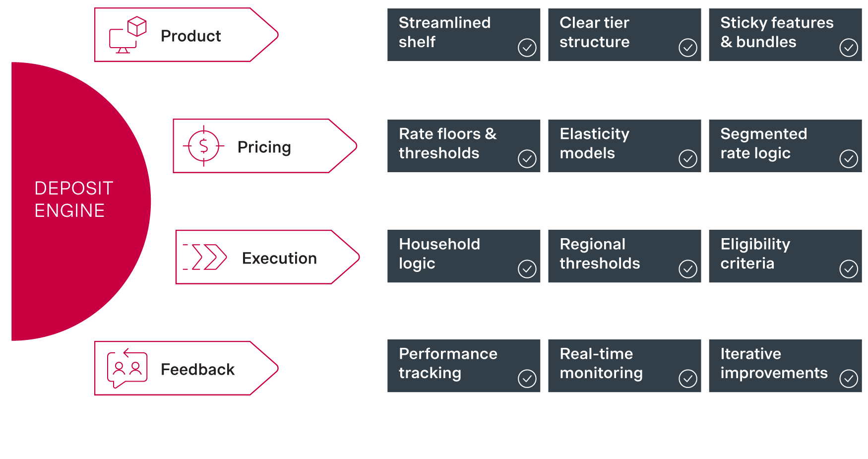The height and width of the screenshot is (459, 868).
Task: Click the checkmark icon on Eligibility criteria
Action: tap(848, 269)
